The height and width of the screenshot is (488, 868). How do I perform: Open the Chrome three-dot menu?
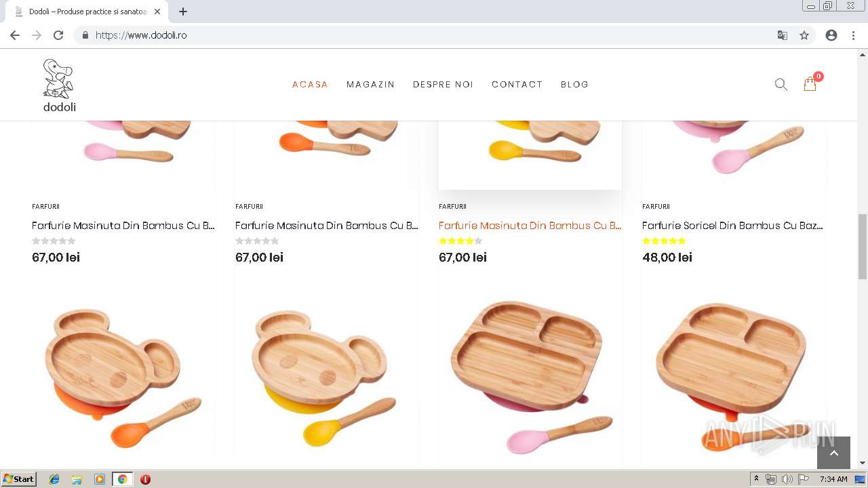coord(853,35)
